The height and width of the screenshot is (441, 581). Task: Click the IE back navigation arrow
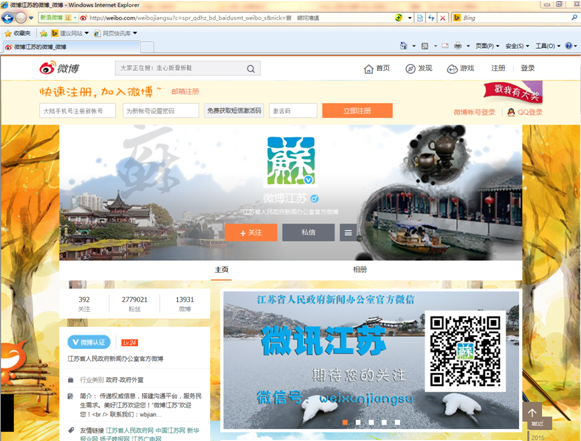point(7,17)
